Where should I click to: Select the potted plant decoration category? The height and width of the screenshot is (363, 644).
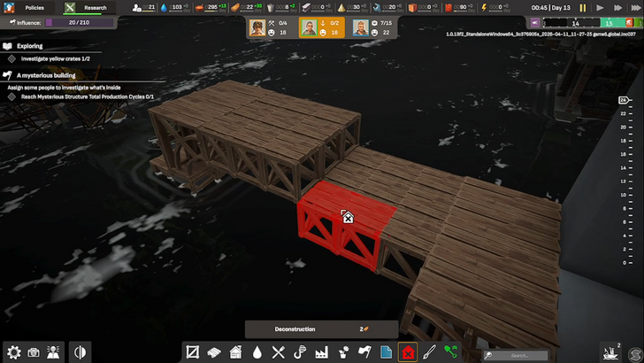[x=343, y=352]
